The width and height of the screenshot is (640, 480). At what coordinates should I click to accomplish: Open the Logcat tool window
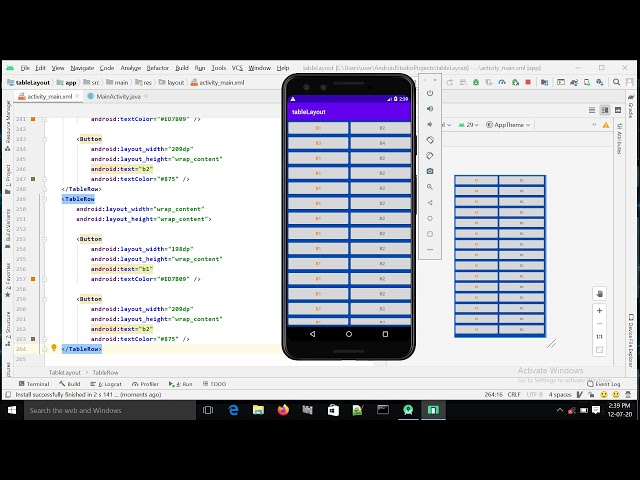point(106,384)
